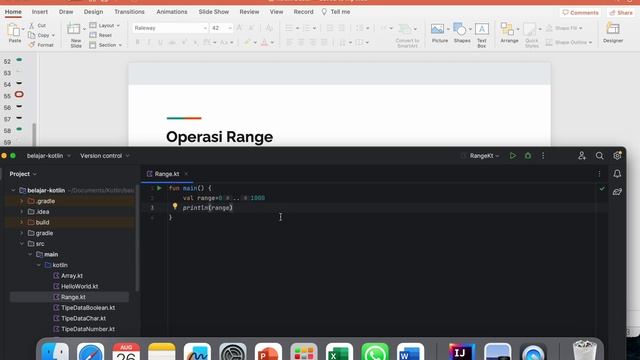Open Safari from the Dock
The image size is (640, 360).
click(x=91, y=351)
